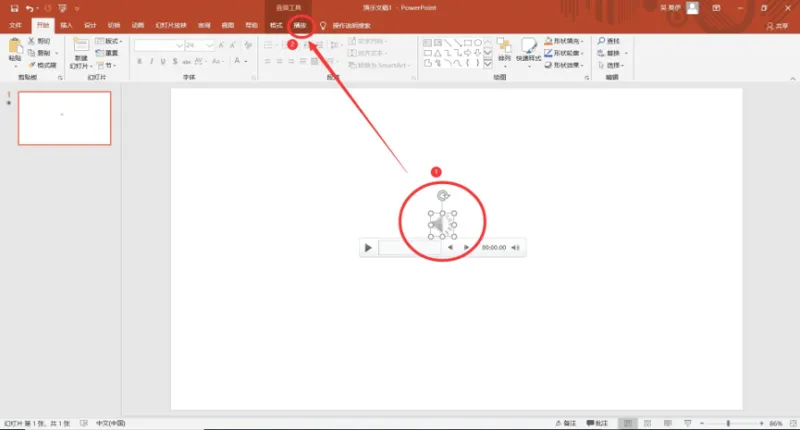
Task: Open Shape Effects dropdown
Action: 564,65
